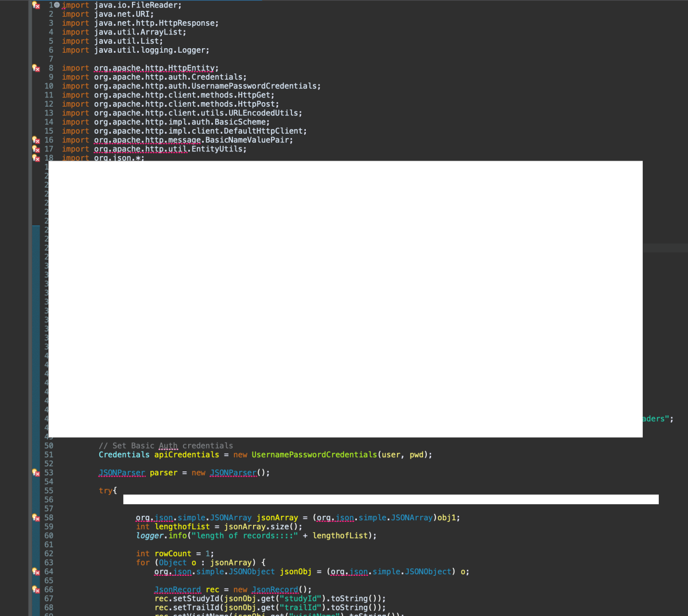Click the 'try' keyword on line 55
The height and width of the screenshot is (616, 688).
click(106, 490)
